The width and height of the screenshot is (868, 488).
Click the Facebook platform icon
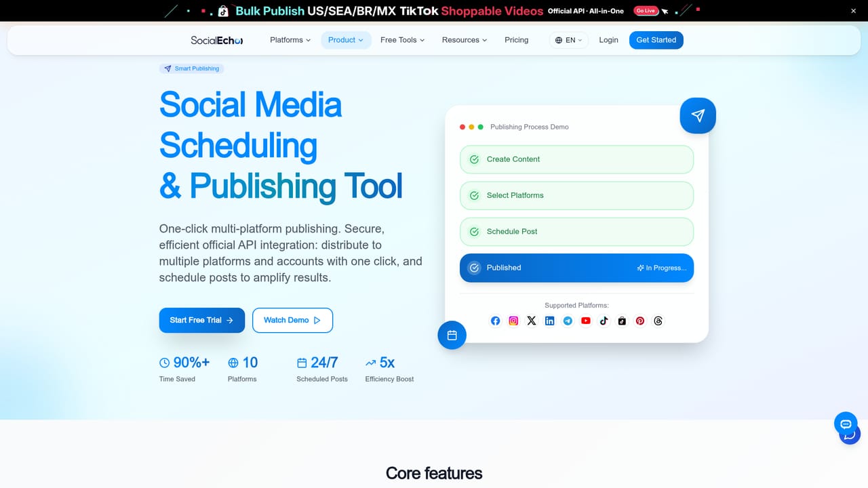click(x=495, y=321)
